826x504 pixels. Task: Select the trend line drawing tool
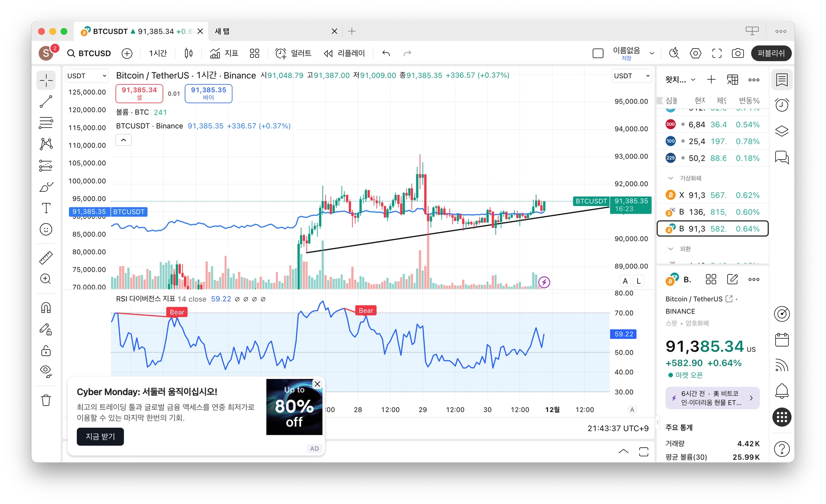point(46,102)
